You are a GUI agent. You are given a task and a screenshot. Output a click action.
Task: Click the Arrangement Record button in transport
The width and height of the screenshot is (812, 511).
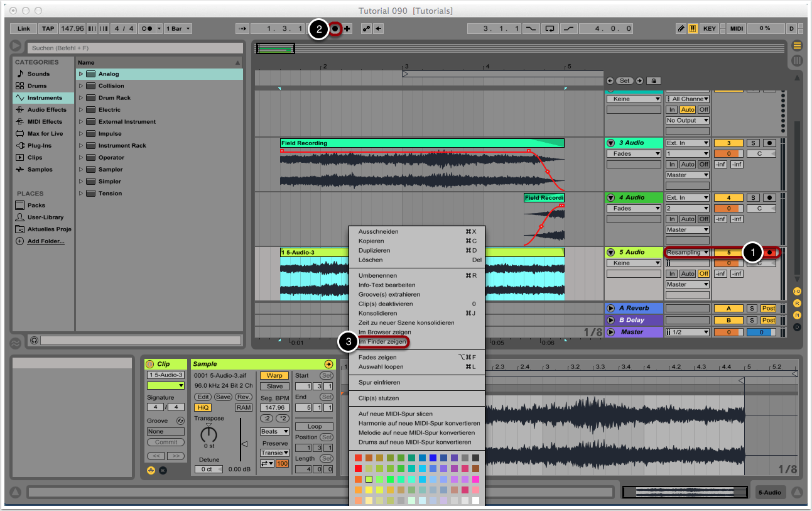click(x=335, y=29)
